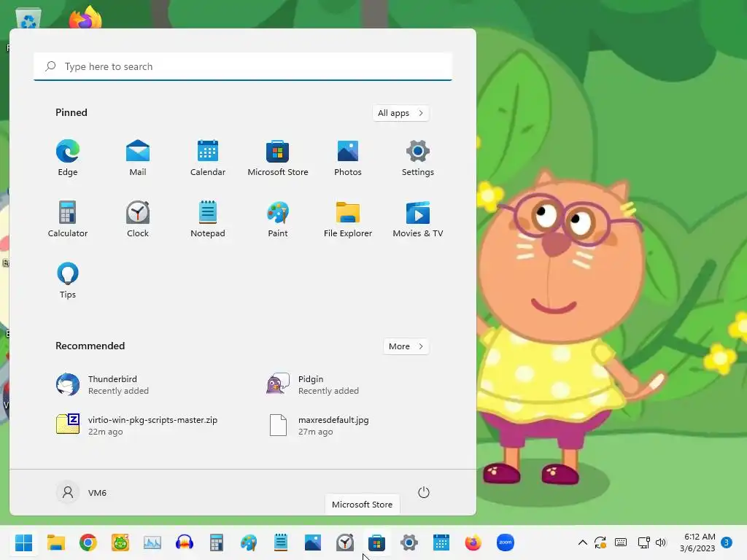Image resolution: width=747 pixels, height=560 pixels.
Task: Open Zoom from the taskbar
Action: pyautogui.click(x=506, y=542)
